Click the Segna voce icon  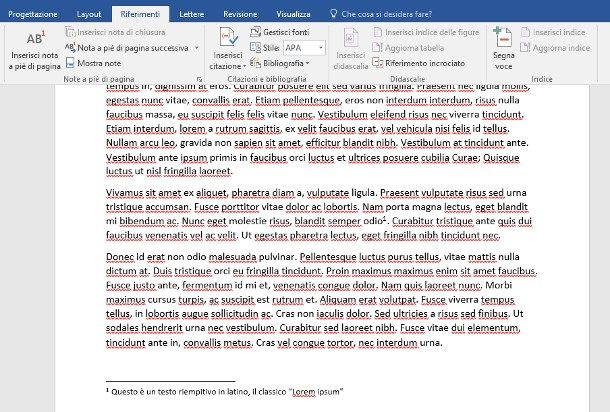click(503, 37)
